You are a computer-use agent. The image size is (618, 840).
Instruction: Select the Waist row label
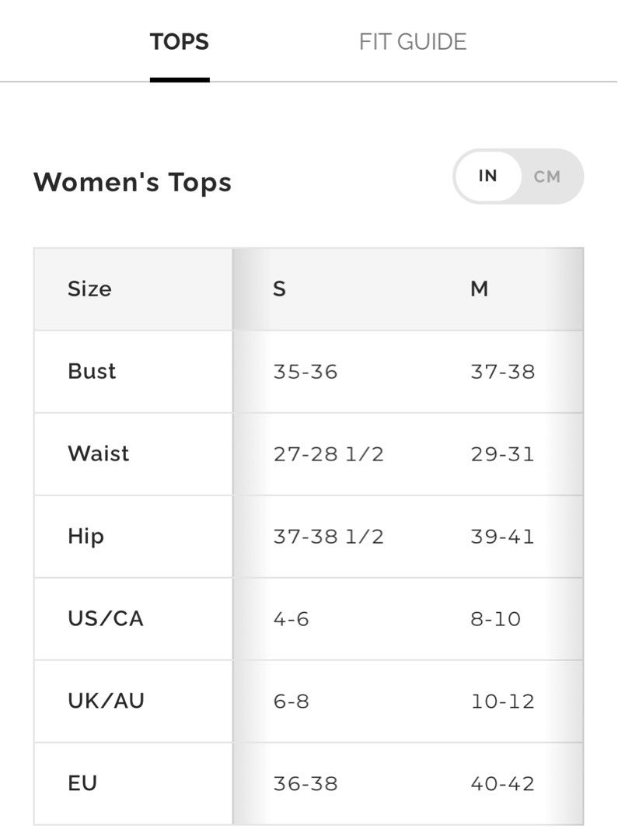[x=99, y=453]
